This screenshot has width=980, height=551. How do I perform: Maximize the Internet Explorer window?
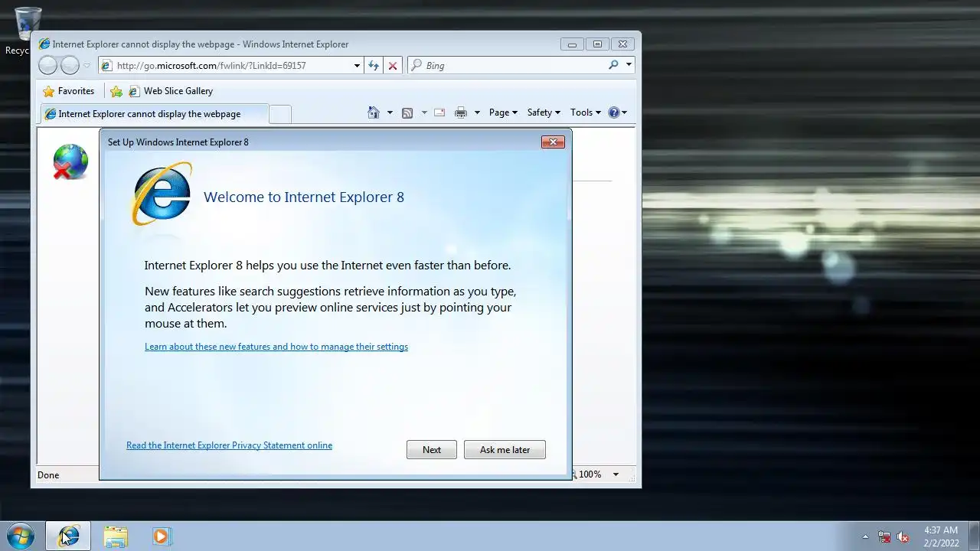(597, 44)
